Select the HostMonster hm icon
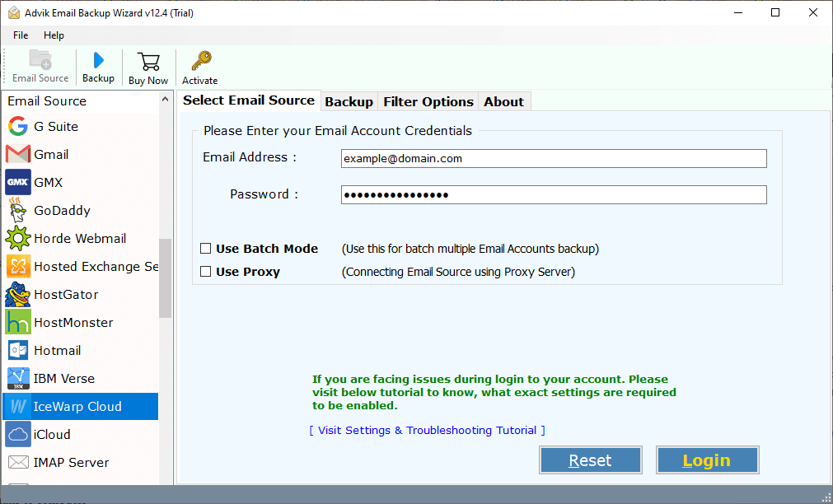The width and height of the screenshot is (833, 504). point(18,322)
